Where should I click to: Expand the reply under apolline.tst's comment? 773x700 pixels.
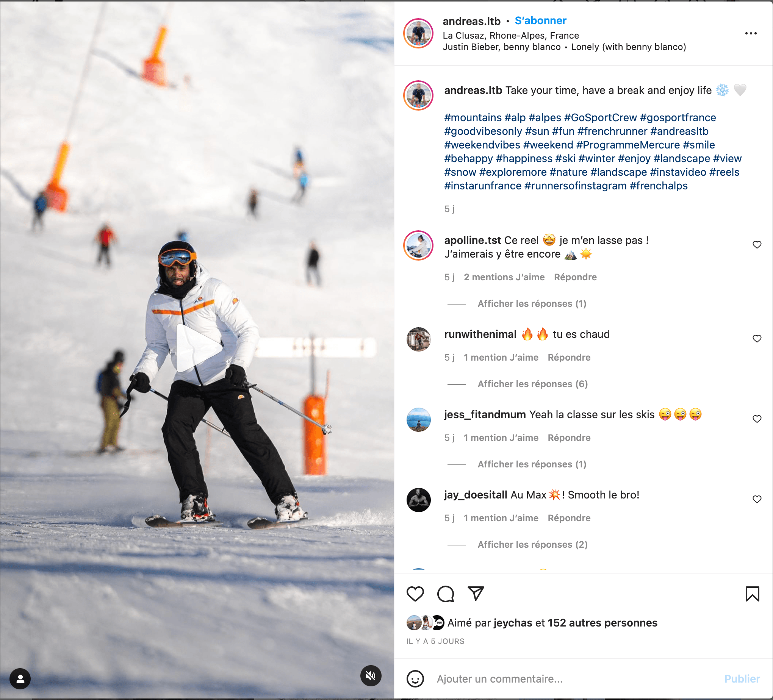click(531, 304)
